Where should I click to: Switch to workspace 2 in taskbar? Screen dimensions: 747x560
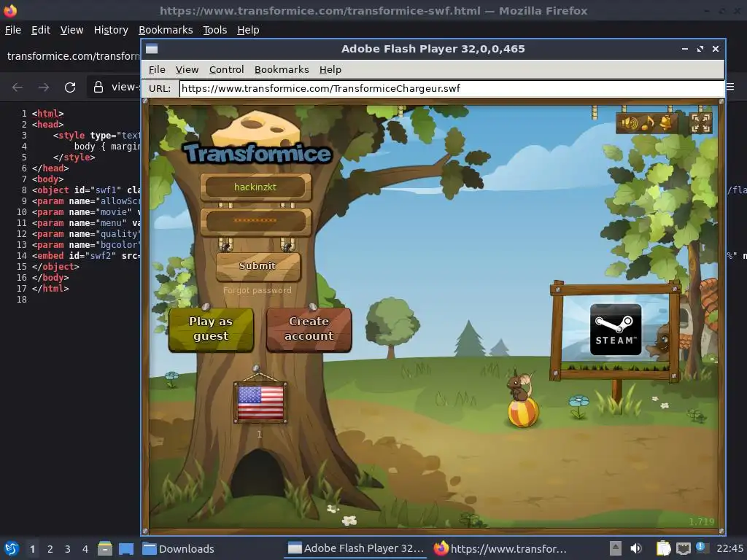[50, 549]
